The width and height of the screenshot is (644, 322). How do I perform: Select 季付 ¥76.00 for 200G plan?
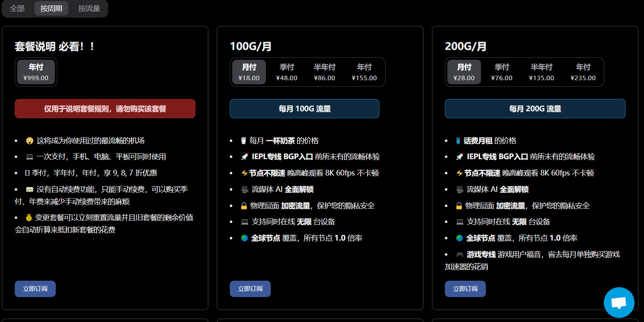[502, 72]
